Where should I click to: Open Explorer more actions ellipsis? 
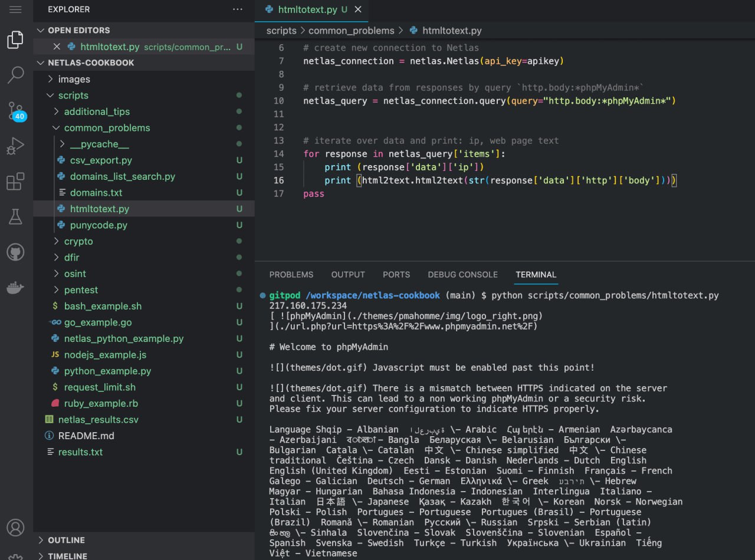click(237, 9)
